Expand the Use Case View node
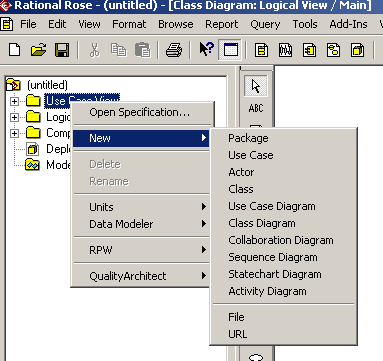 click(x=14, y=101)
